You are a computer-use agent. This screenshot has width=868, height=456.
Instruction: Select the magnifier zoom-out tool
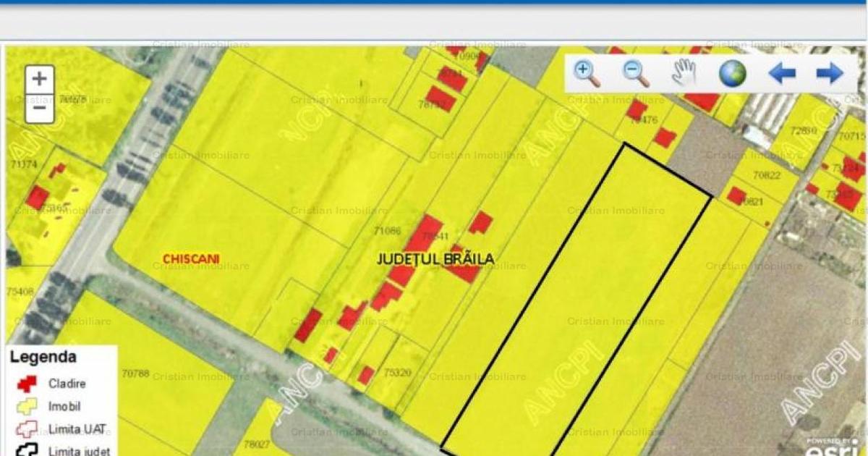[x=636, y=73]
